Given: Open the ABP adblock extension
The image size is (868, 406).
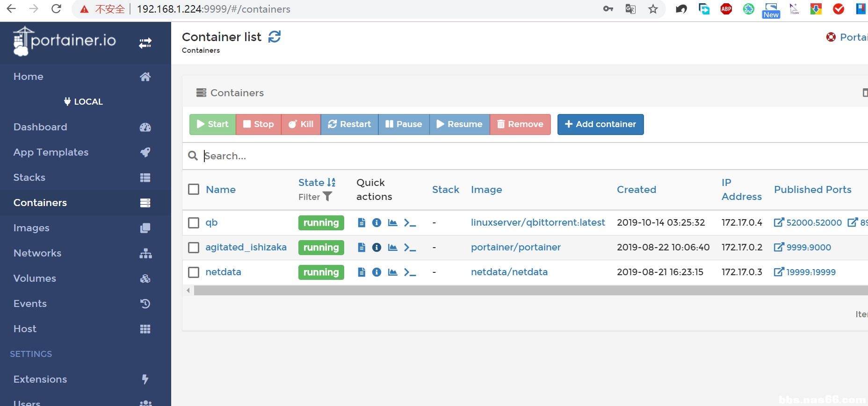Looking at the screenshot, I should point(726,9).
